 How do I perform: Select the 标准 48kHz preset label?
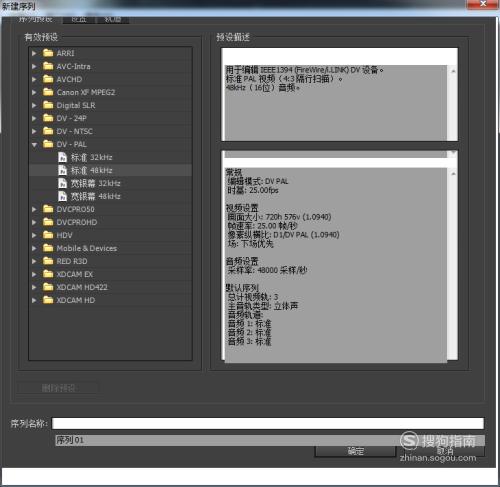click(91, 170)
